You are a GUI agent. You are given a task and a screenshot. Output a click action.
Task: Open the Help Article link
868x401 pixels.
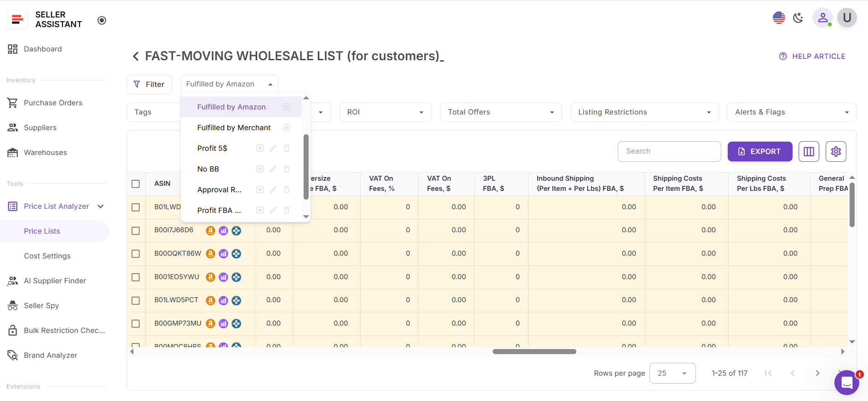tap(812, 56)
